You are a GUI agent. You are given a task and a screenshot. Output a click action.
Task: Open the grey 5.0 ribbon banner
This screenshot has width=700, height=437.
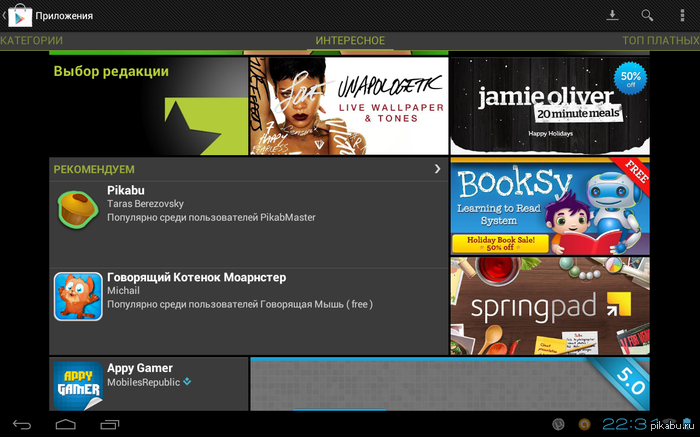tap(450, 384)
